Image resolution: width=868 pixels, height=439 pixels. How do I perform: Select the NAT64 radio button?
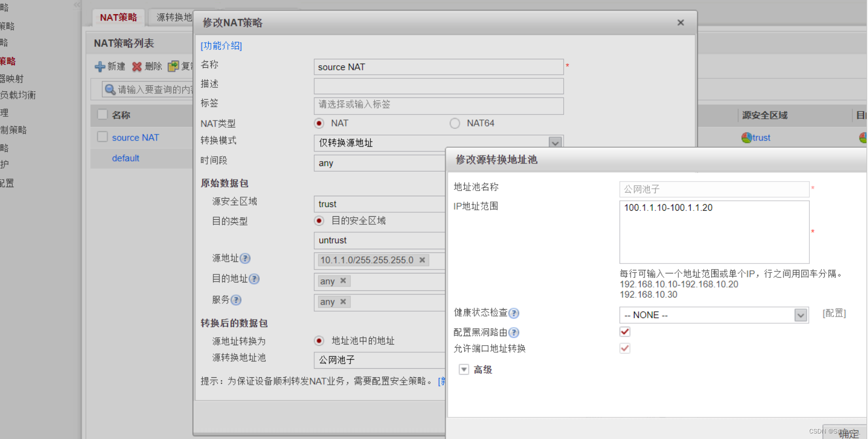pos(455,123)
